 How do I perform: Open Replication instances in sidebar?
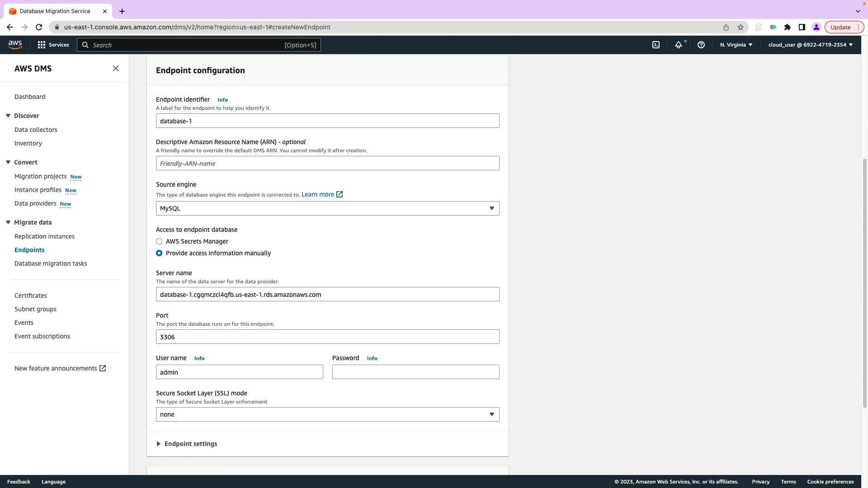[x=44, y=236]
